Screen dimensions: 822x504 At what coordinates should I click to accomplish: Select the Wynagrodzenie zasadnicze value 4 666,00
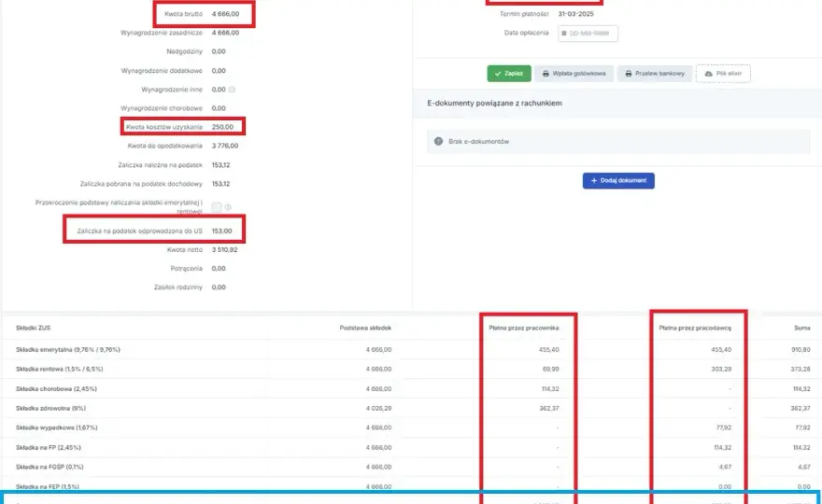point(225,33)
